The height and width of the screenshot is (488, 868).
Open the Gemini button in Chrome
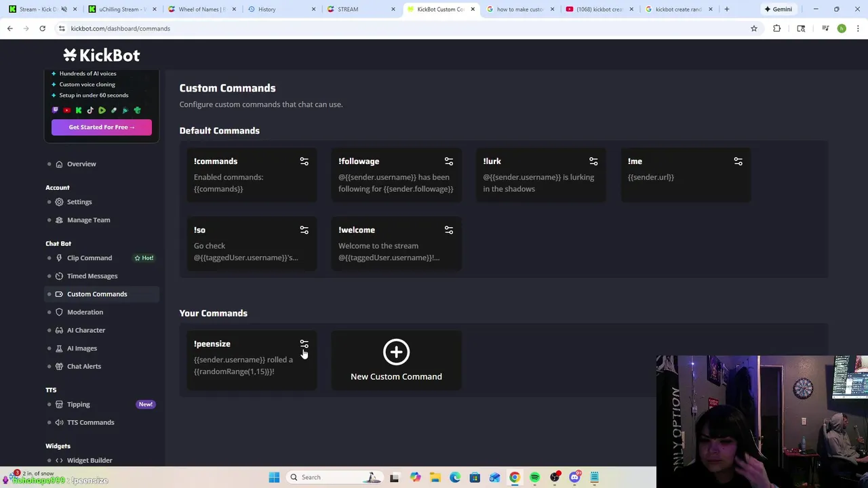tap(778, 9)
